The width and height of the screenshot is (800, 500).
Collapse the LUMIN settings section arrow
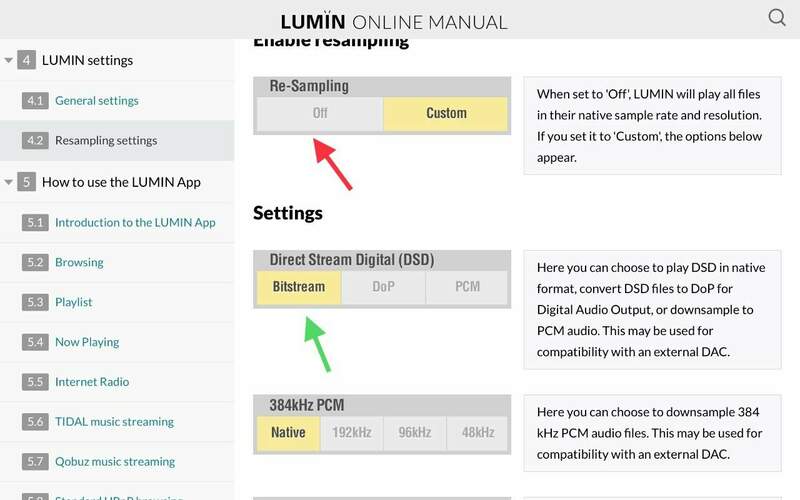[x=8, y=60]
